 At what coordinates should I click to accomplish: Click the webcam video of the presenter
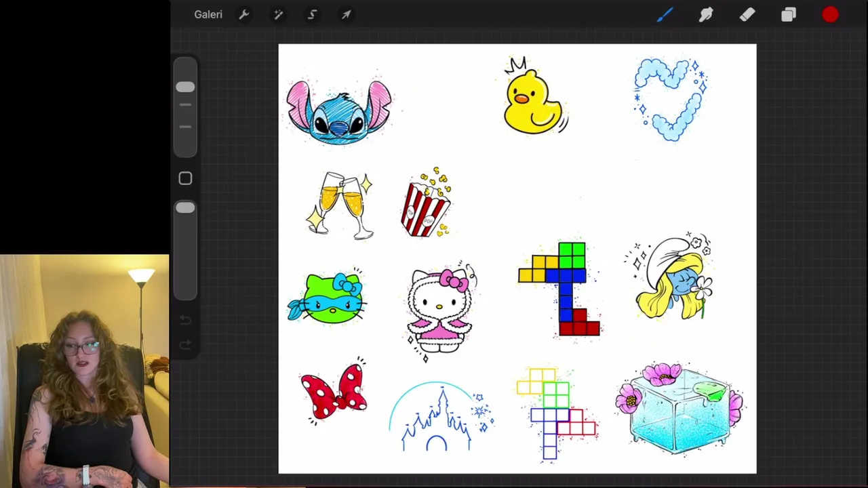tap(85, 371)
